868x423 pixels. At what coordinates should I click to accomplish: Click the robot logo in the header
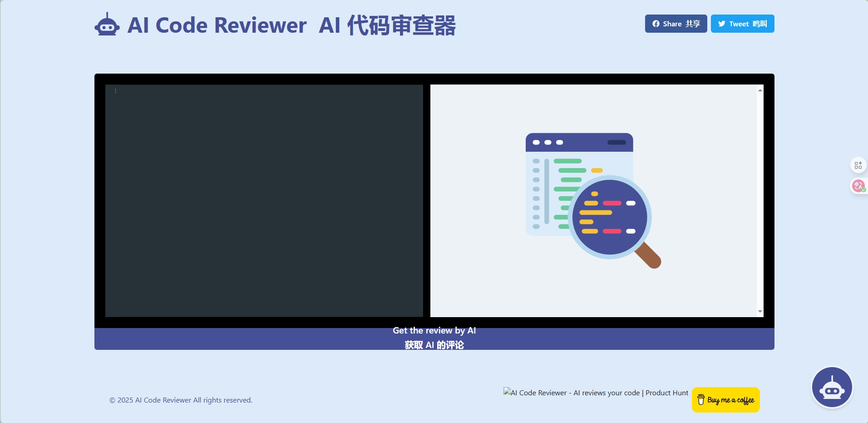[x=107, y=25]
